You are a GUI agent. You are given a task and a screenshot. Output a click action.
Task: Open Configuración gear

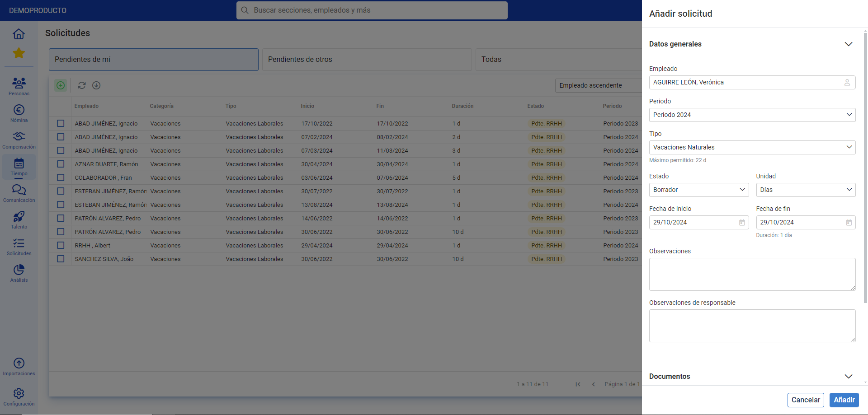coord(19,396)
